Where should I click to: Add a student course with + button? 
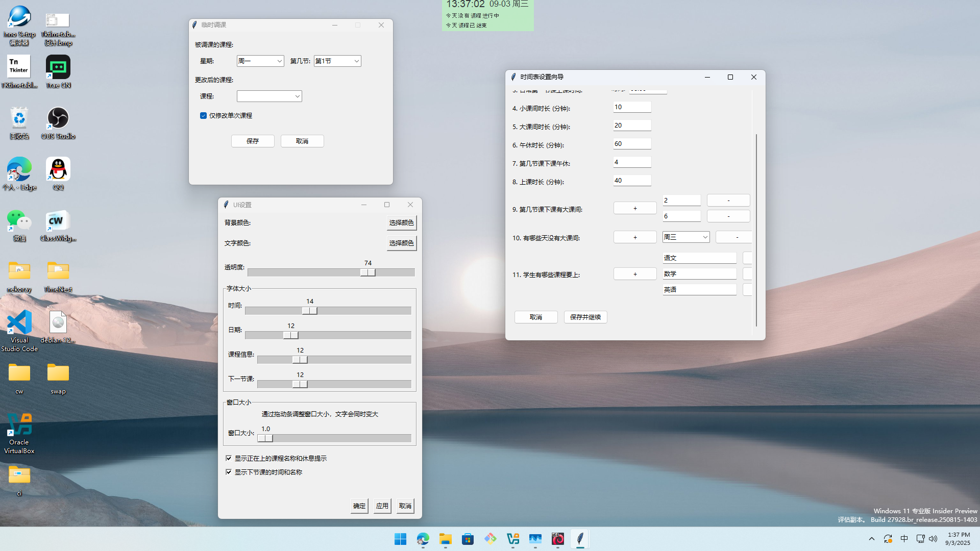635,274
